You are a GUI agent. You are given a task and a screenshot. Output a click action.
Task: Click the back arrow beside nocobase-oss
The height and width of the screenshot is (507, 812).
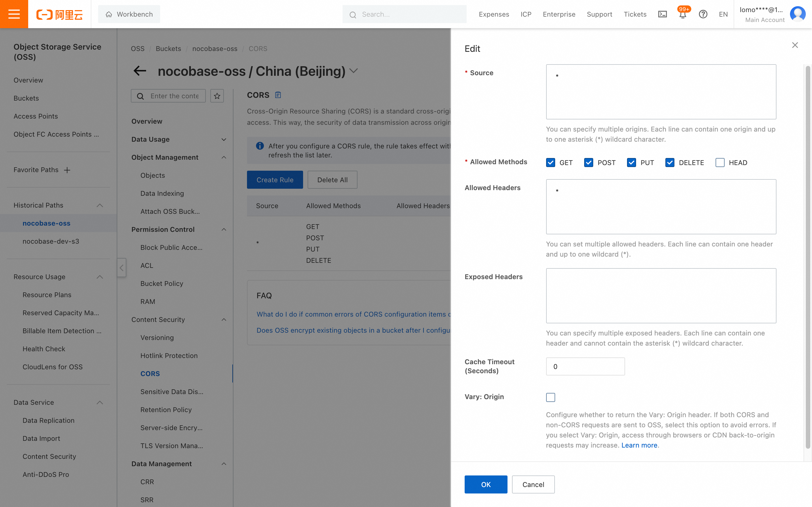click(140, 71)
